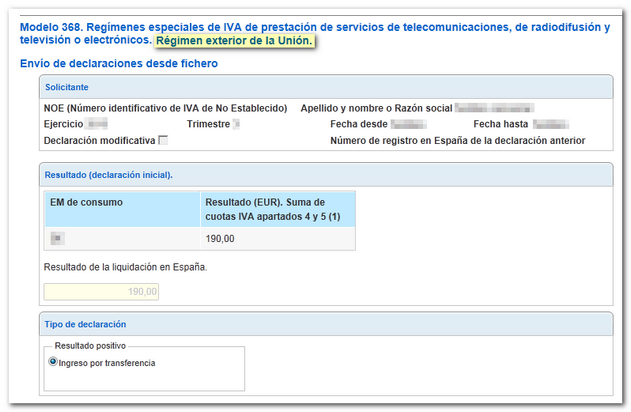The image size is (631, 412).
Task: Click the Resultado positivo group label
Action: click(97, 345)
